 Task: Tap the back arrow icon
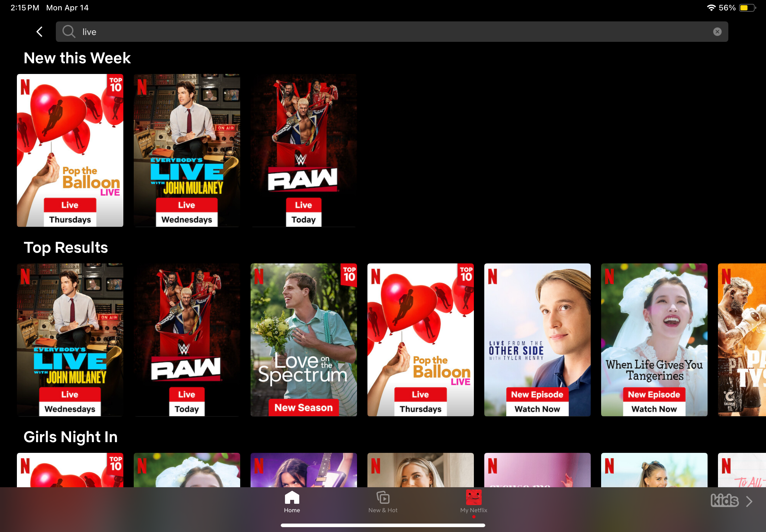(x=39, y=32)
